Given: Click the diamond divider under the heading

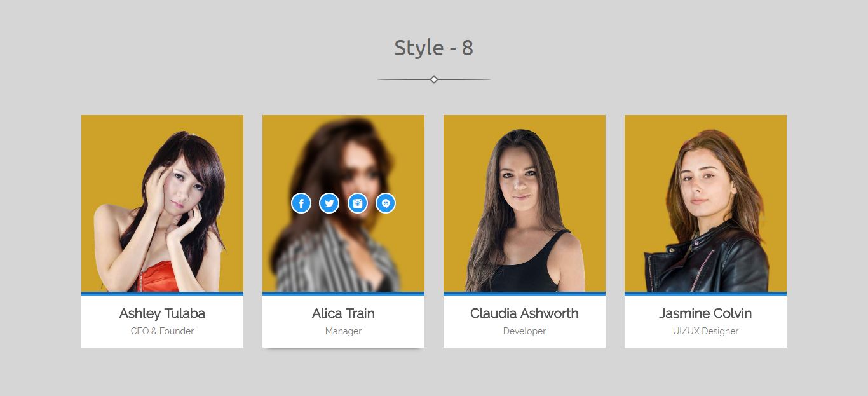Looking at the screenshot, I should point(434,79).
